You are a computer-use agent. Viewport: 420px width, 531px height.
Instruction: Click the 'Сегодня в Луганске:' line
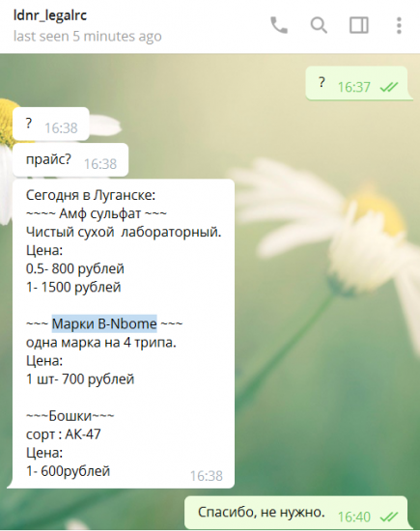[91, 195]
